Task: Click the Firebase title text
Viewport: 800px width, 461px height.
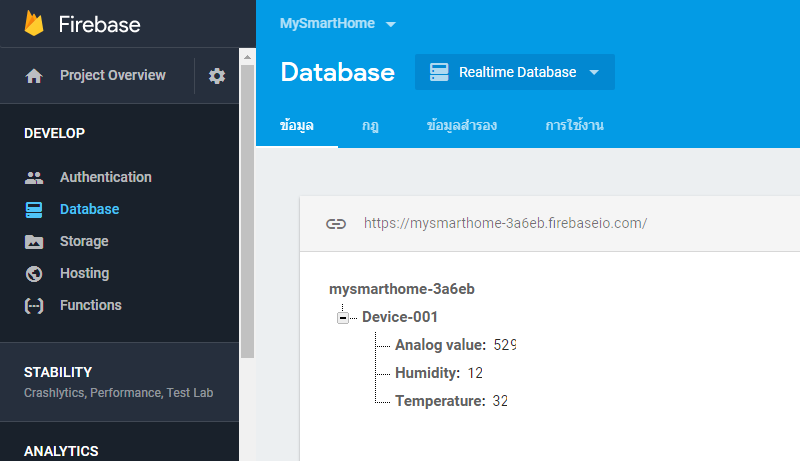Action: click(x=99, y=24)
